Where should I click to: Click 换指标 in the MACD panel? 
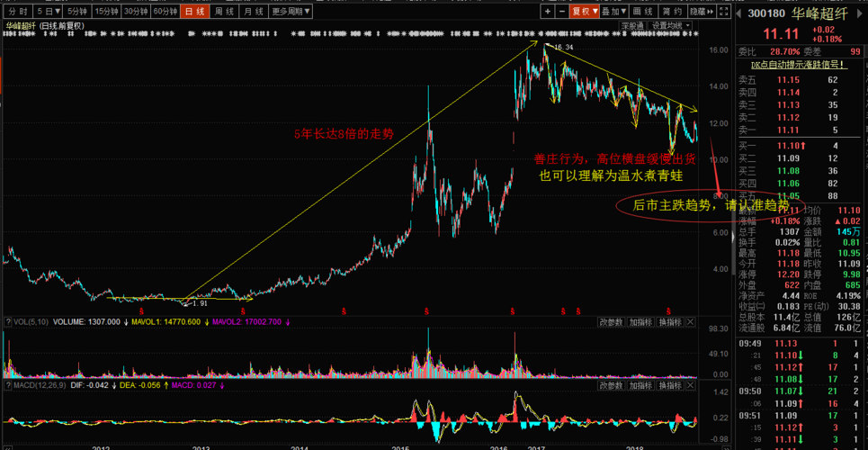click(x=669, y=385)
